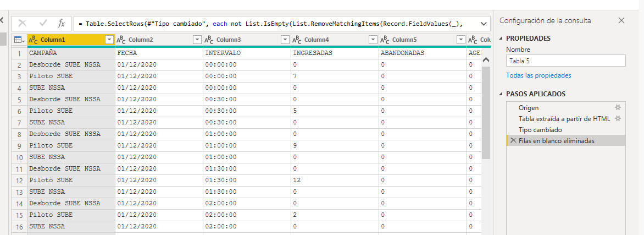Click the fx function icon
Screen dimensions: 644x235
coord(61,24)
